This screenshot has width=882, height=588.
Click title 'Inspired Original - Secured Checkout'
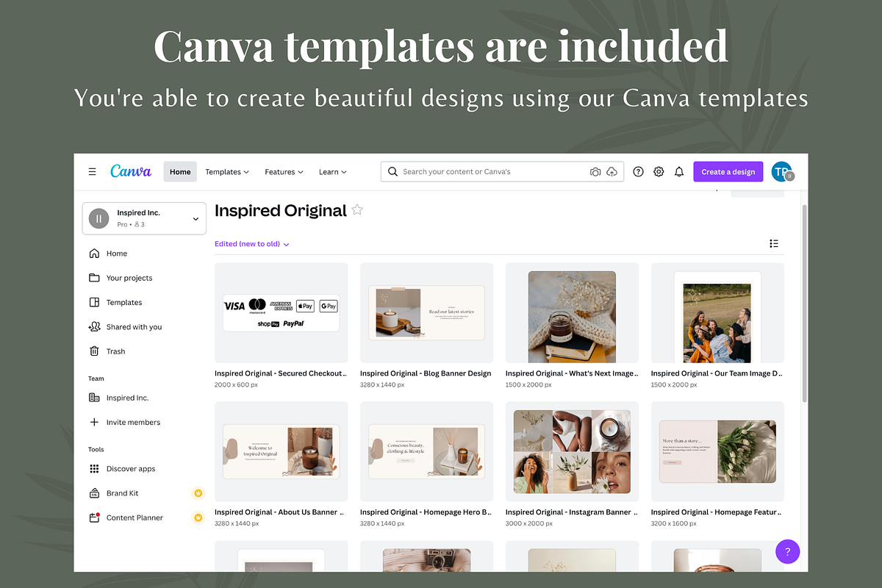click(280, 373)
